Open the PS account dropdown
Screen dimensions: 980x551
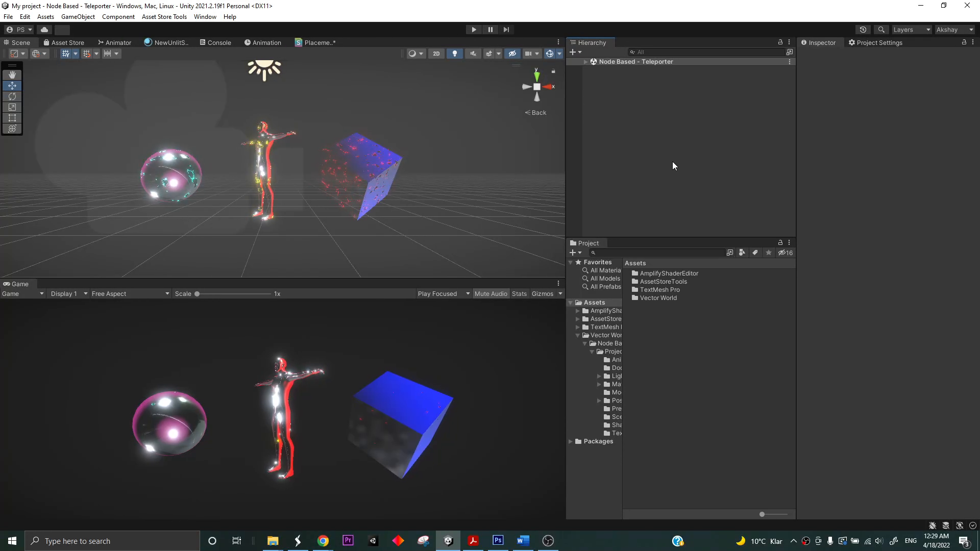coord(19,30)
